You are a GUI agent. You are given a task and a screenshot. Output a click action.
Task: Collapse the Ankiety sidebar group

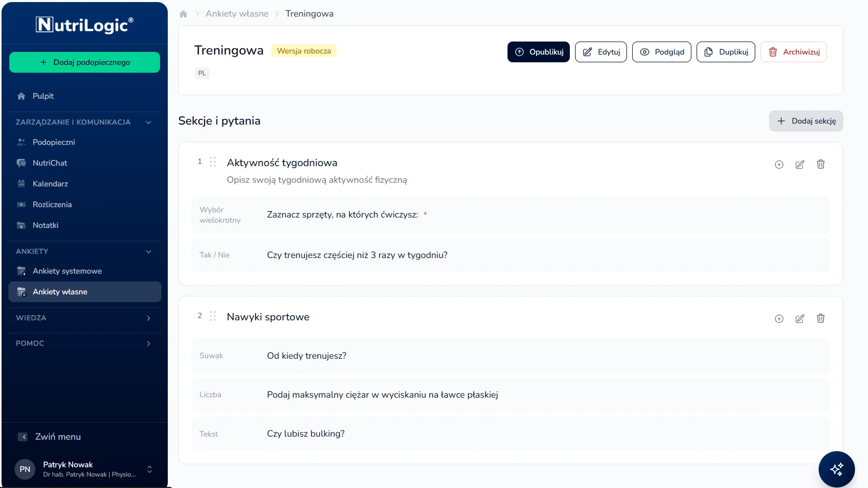coord(149,252)
